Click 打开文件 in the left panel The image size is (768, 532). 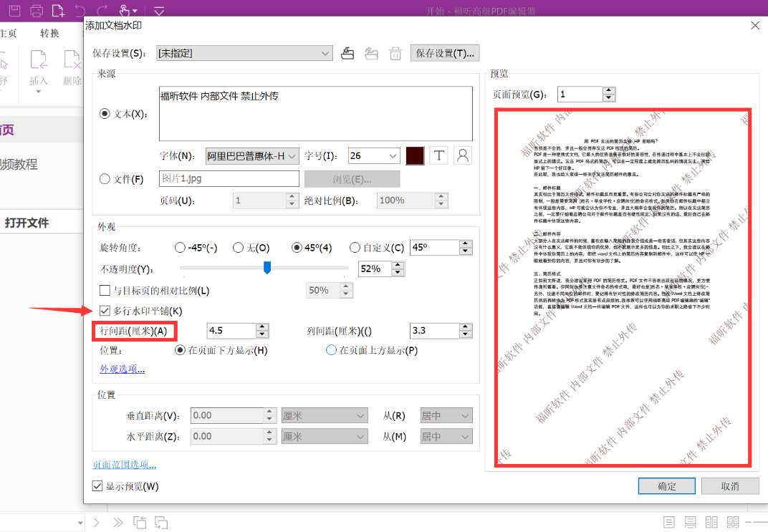[x=27, y=223]
